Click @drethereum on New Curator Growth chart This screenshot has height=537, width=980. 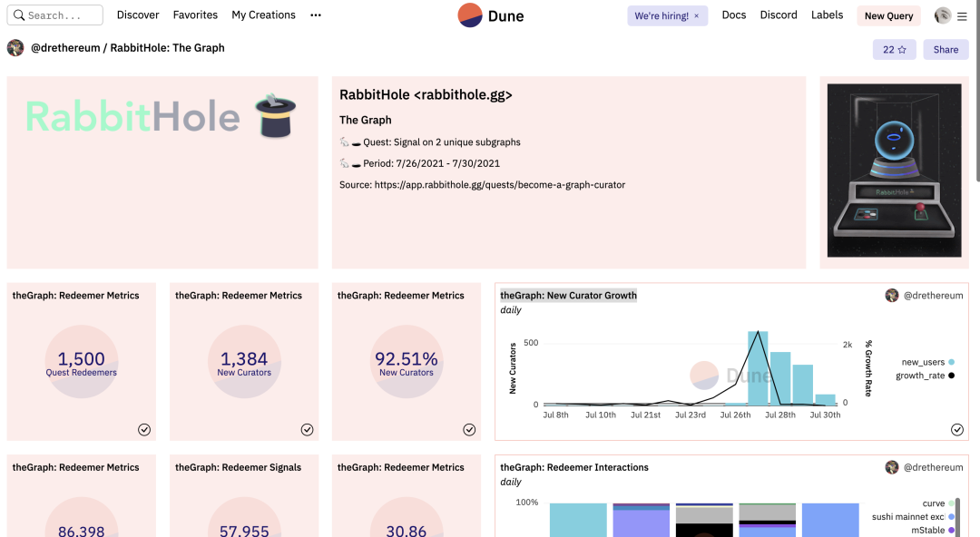(x=933, y=295)
